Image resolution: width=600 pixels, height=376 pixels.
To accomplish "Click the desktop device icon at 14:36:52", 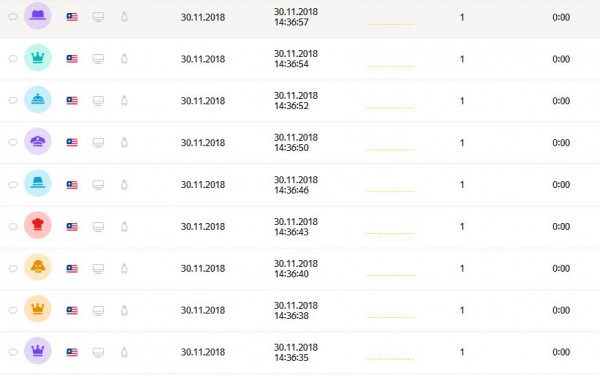I will click(98, 101).
